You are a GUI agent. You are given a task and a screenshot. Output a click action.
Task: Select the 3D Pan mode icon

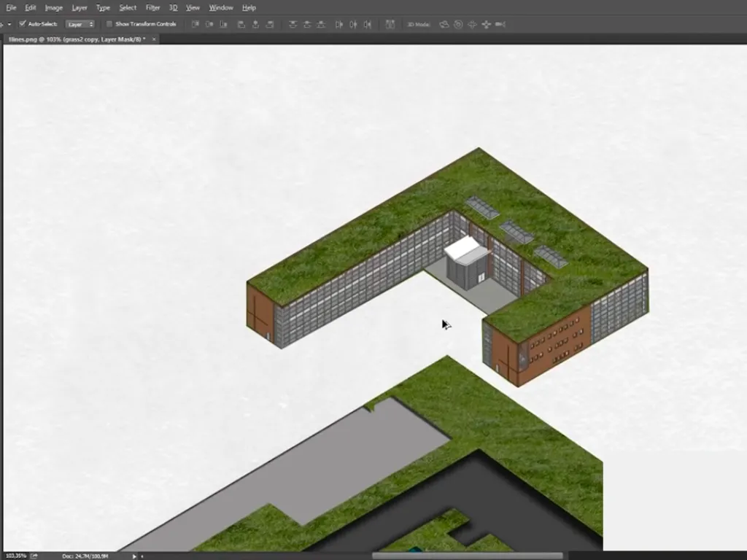[472, 24]
